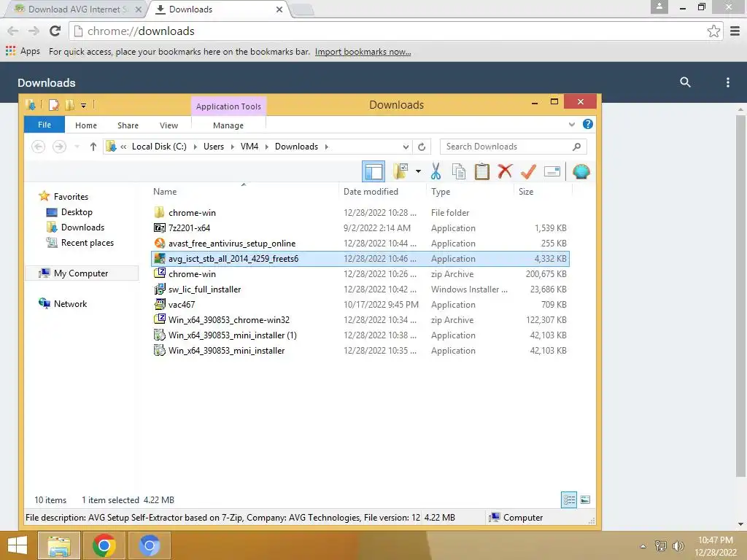The image size is (747, 560).
Task: Click Local Disk (C:) in the breadcrumb
Action: 159,146
